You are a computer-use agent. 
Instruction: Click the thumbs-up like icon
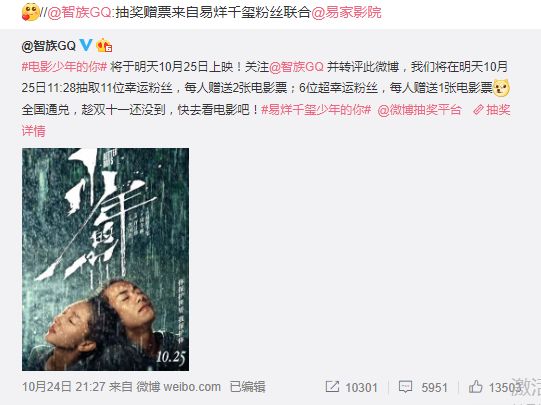(x=476, y=386)
